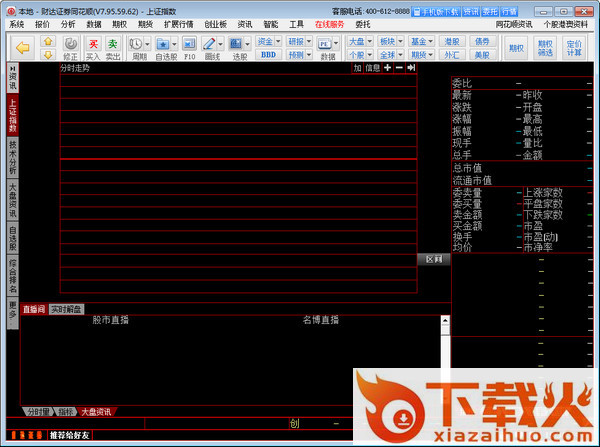Image resolution: width=600 pixels, height=447 pixels.
Task: Click the 期权 large toolbar button
Action: tap(516, 48)
